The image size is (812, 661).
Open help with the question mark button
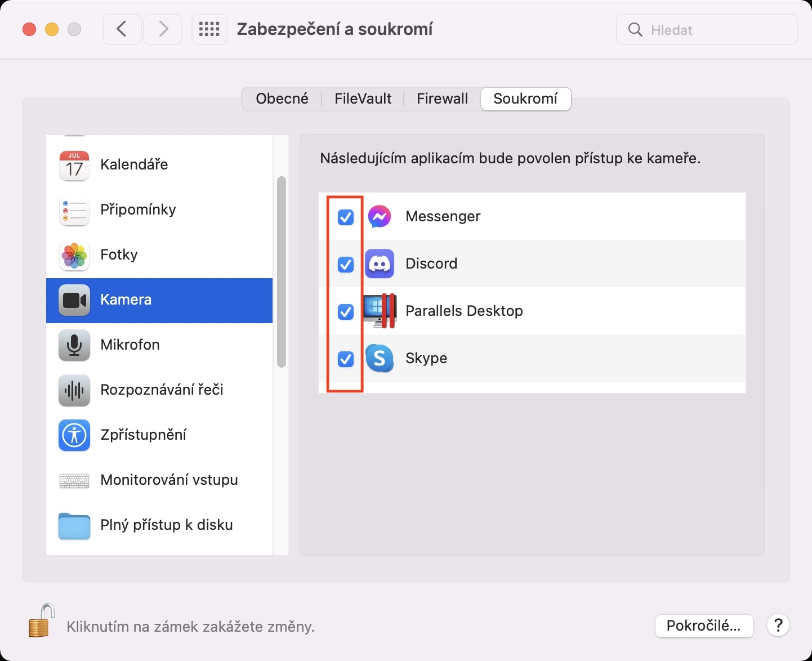[x=778, y=626]
